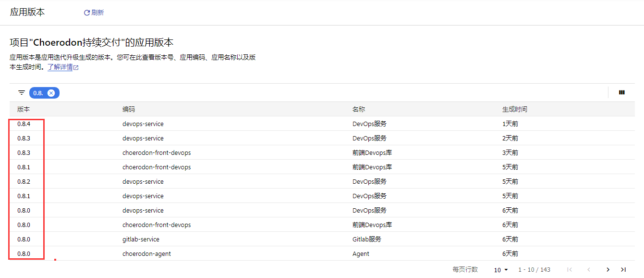
Task: Select version 0.8.4 cell
Action: click(x=24, y=124)
